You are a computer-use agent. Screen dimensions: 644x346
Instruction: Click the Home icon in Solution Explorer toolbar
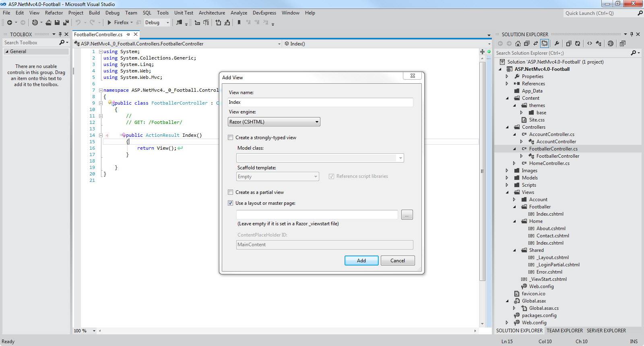pos(518,43)
